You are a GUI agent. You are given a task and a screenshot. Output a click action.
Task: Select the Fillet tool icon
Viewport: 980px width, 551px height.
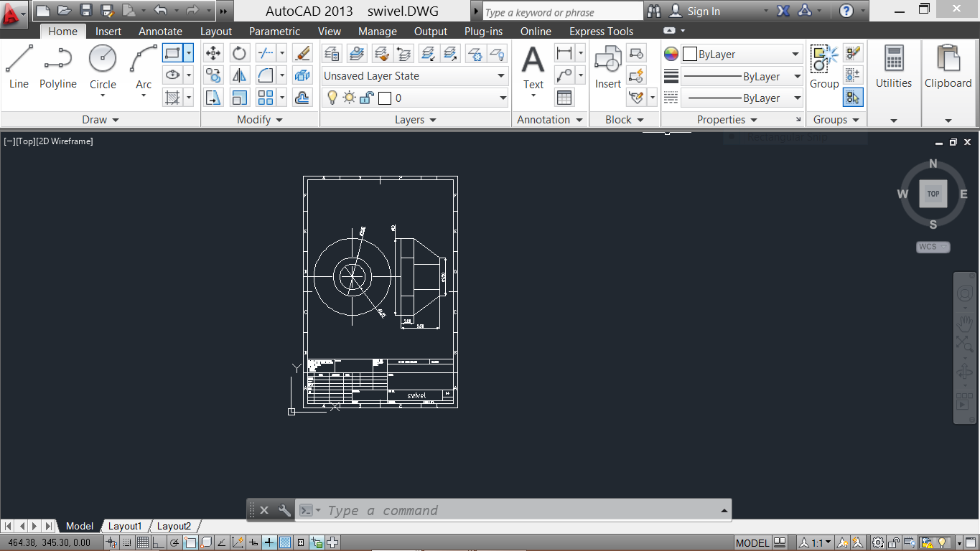click(x=265, y=75)
